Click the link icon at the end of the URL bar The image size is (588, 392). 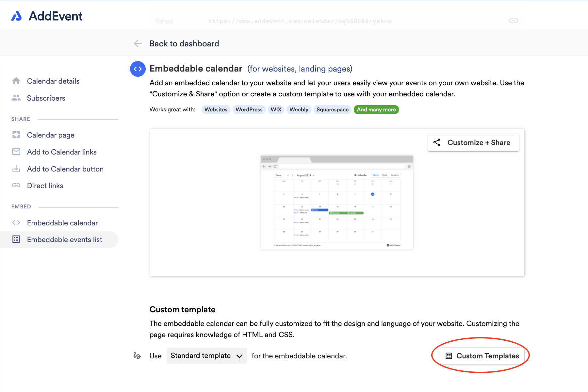pyautogui.click(x=513, y=21)
